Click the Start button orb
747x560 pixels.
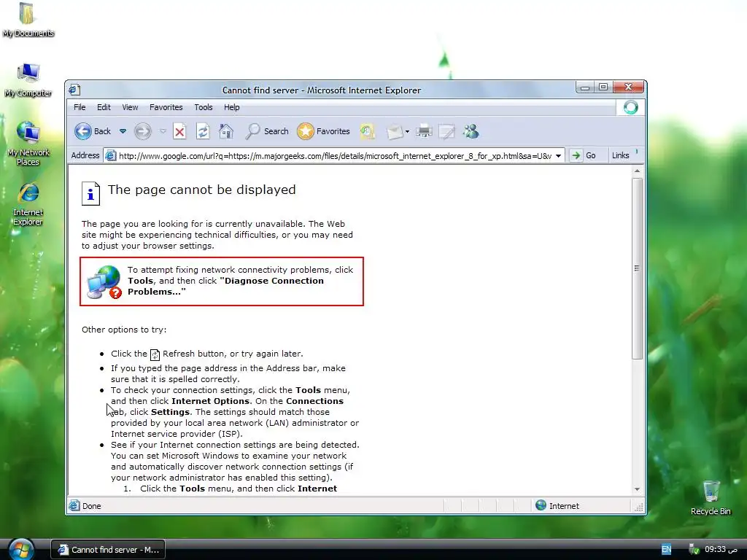pyautogui.click(x=21, y=549)
